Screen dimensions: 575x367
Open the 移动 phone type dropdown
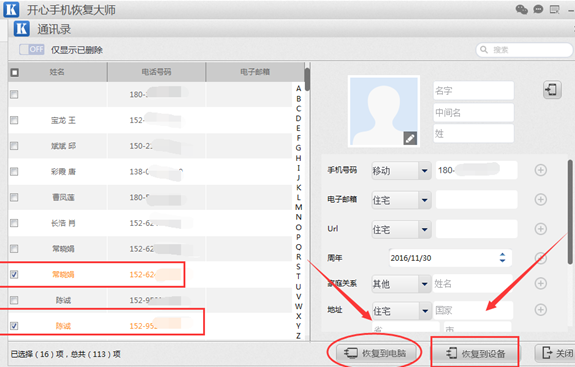coord(401,170)
